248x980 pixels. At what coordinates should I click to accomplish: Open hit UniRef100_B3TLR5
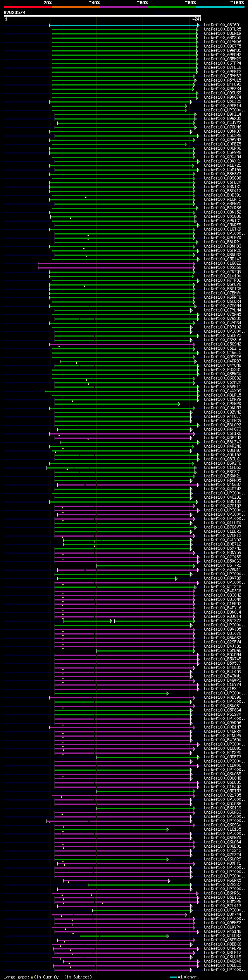[x=222, y=29]
